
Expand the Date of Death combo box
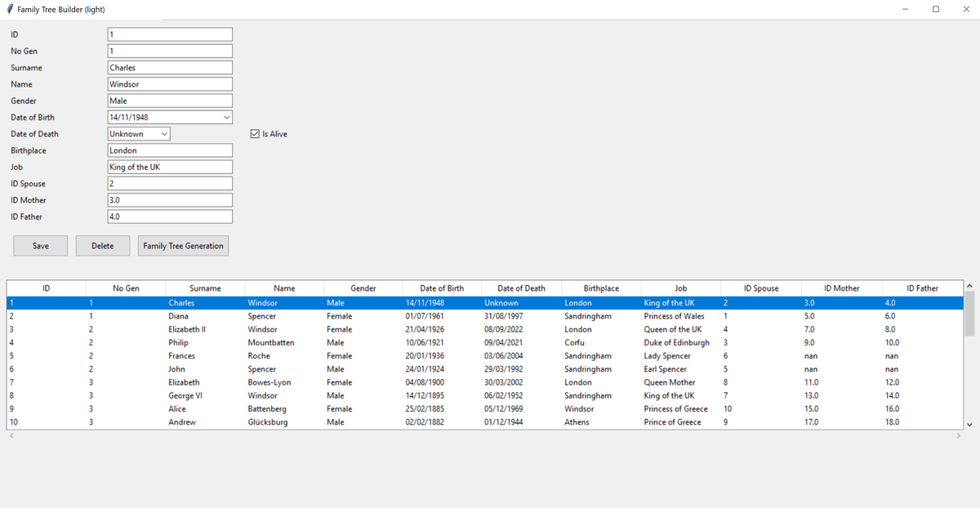pyautogui.click(x=164, y=134)
